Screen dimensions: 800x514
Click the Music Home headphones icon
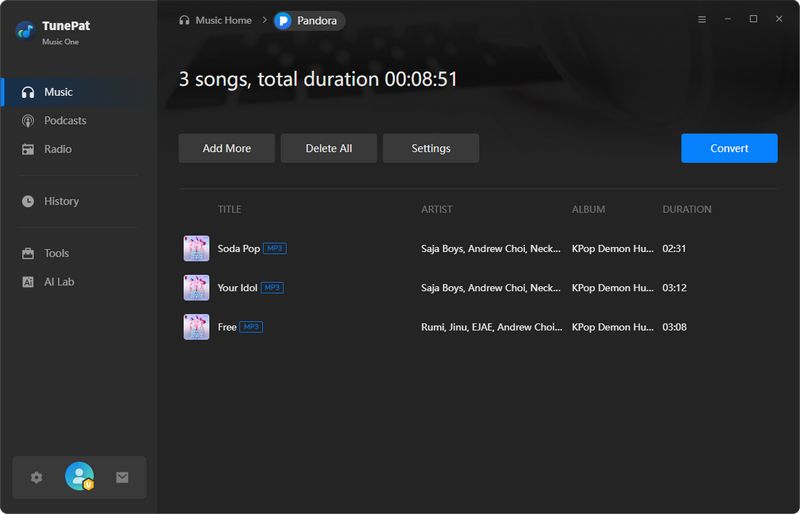point(184,20)
